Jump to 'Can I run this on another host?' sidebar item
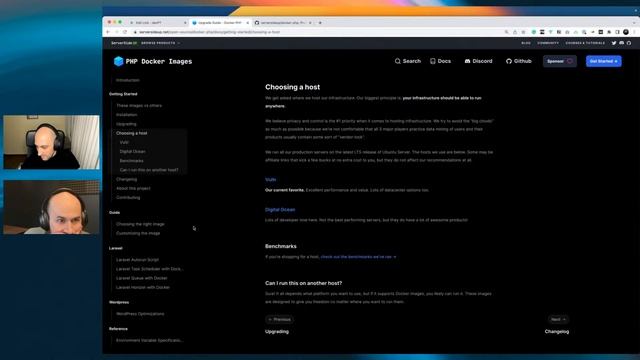This screenshot has height=360, width=640. (x=149, y=170)
